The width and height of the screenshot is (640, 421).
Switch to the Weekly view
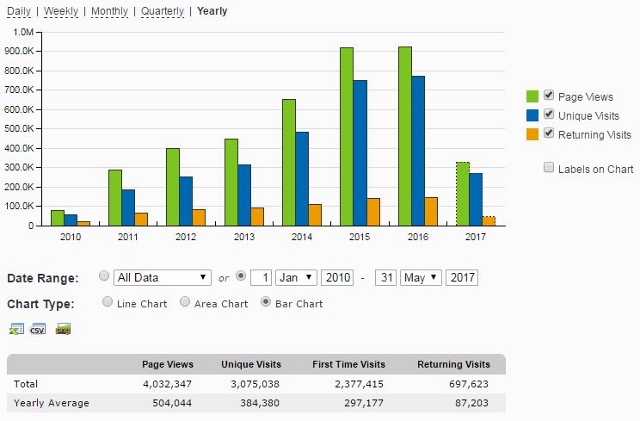(61, 11)
